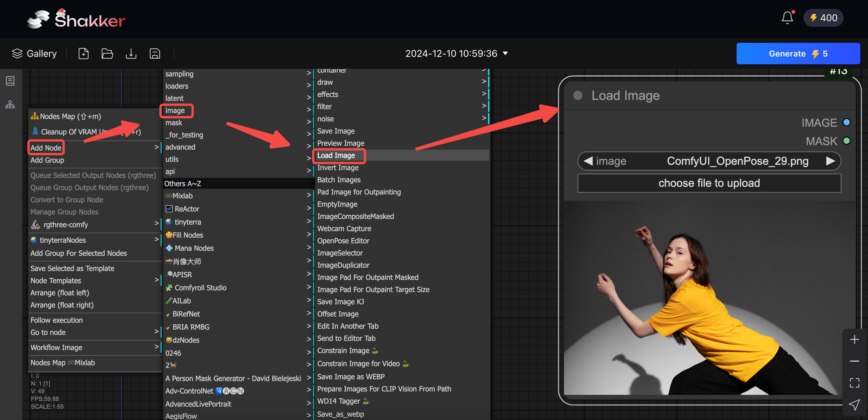The image size is (868, 420).
Task: Click the notification bell icon
Action: click(787, 18)
